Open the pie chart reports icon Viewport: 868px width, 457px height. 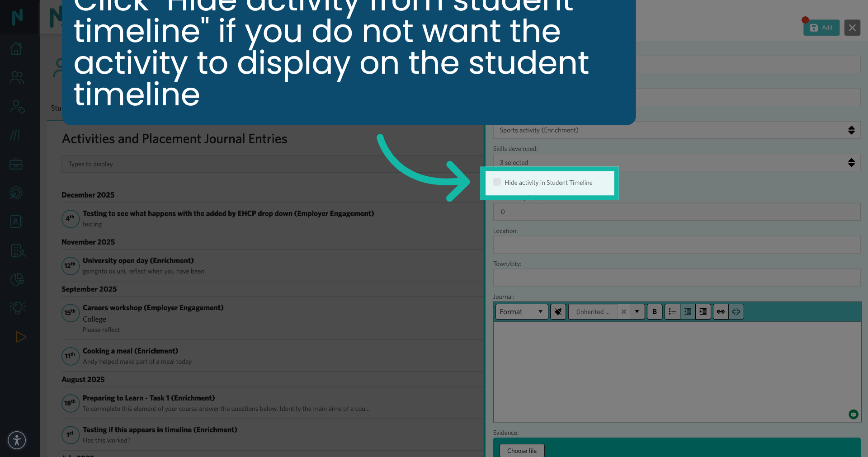click(17, 279)
